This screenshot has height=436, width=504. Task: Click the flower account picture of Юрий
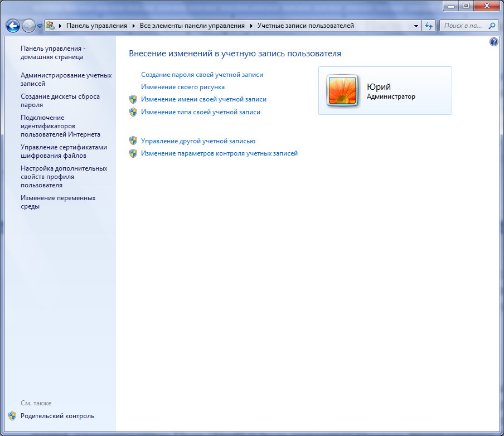click(342, 90)
